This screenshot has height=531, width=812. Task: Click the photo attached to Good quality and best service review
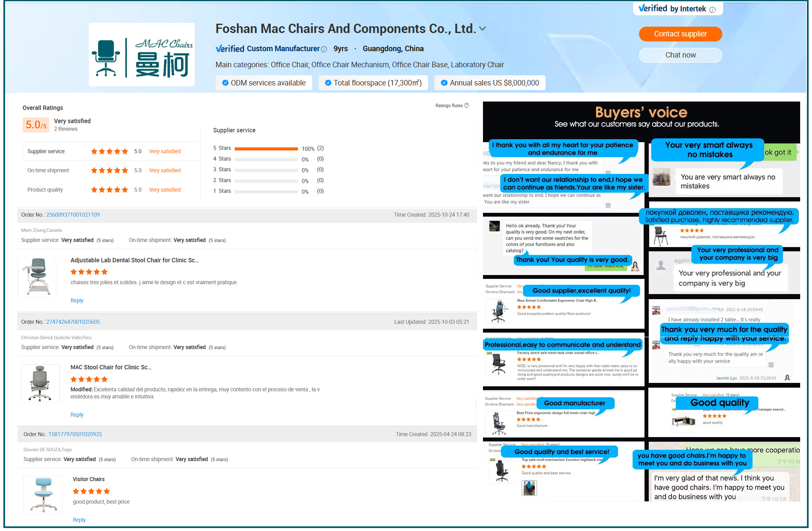click(x=529, y=488)
